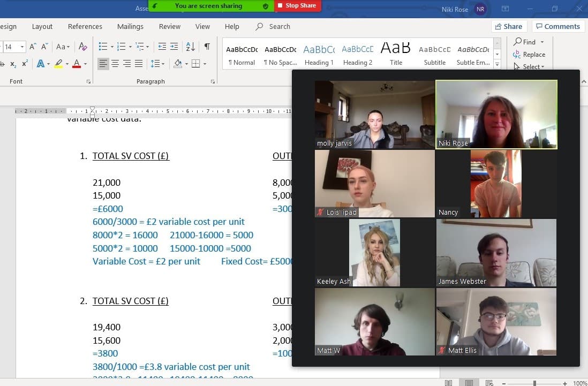Image resolution: width=588 pixels, height=386 pixels.
Task: Open the Paragraph dialog launcher
Action: (x=213, y=81)
